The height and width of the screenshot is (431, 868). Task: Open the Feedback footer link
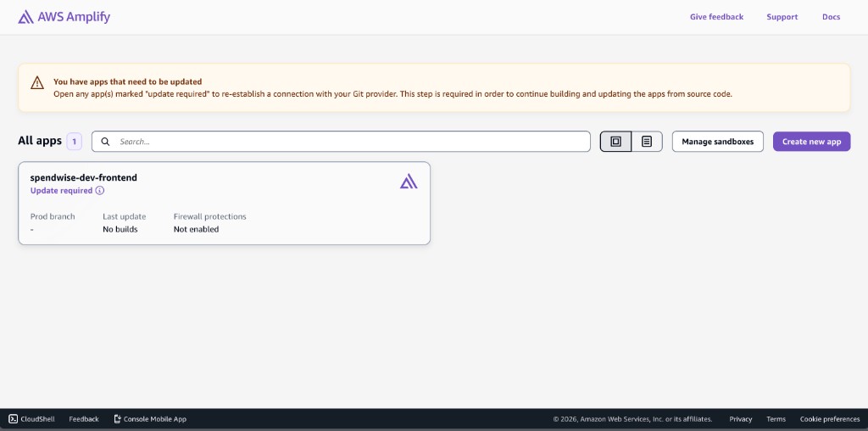click(x=84, y=419)
